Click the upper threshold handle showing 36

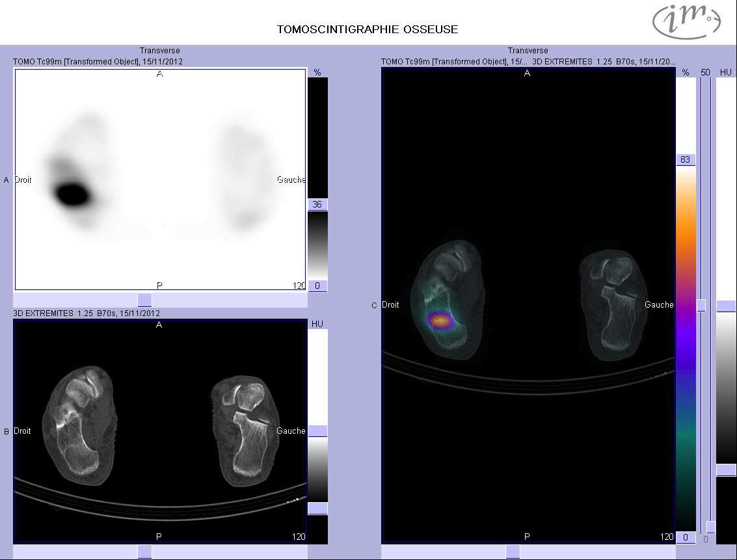tap(317, 204)
